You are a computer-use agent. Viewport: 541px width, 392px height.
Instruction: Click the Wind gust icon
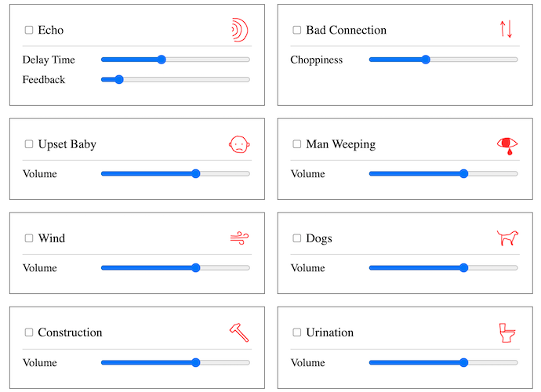(239, 238)
